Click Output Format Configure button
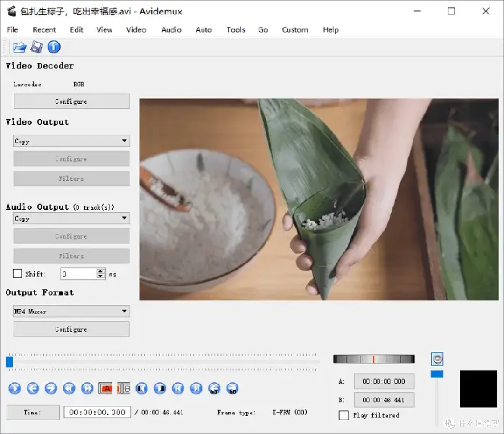Image resolution: width=504 pixels, height=434 pixels. 71,329
